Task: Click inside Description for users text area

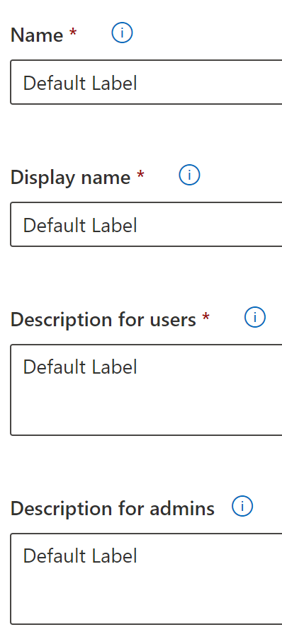Action: 147,390
